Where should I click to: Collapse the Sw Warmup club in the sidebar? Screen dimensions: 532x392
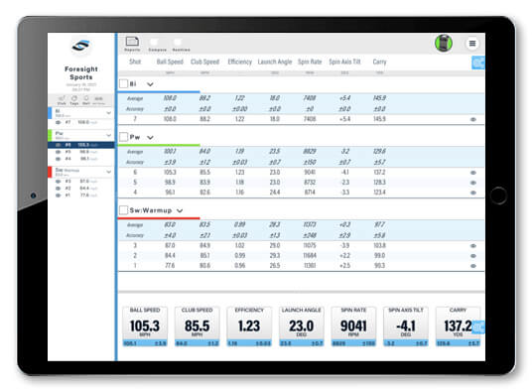108,172
